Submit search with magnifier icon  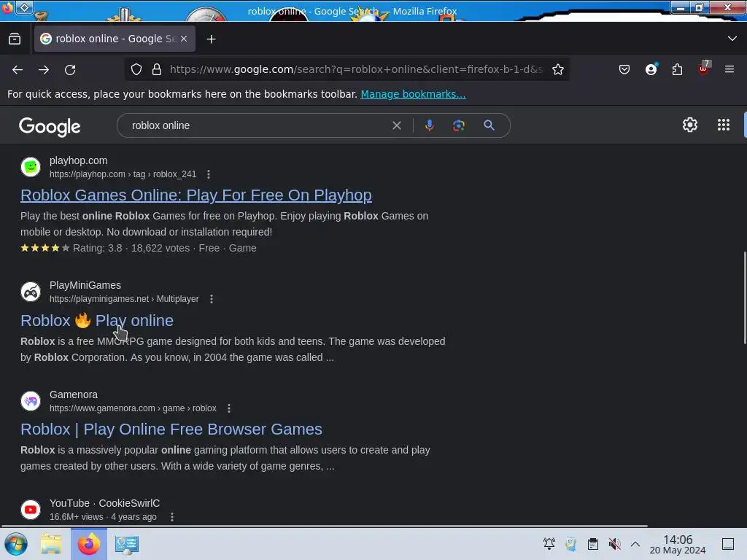pyautogui.click(x=489, y=125)
